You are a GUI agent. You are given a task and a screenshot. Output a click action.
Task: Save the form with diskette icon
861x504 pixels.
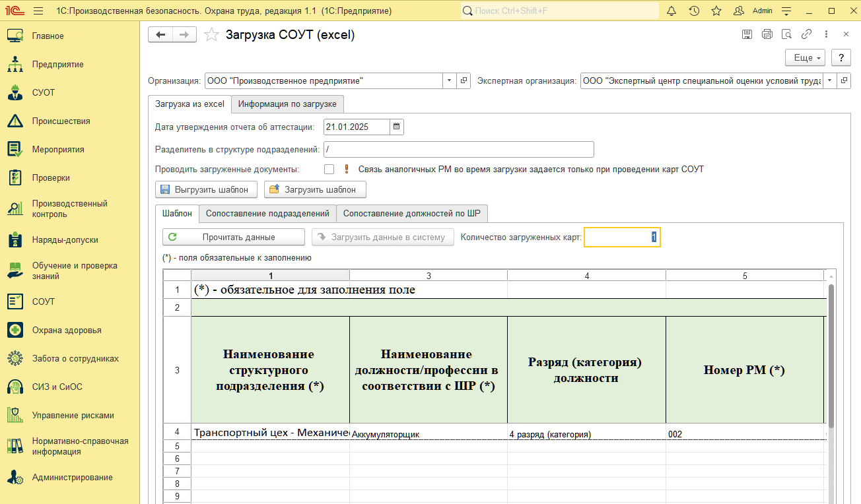[747, 34]
